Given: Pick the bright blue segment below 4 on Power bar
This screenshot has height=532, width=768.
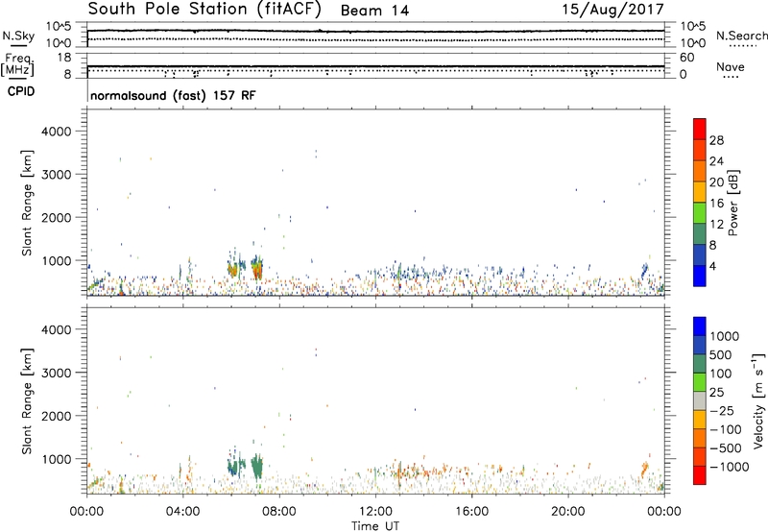Looking at the screenshot, I should point(700,276).
